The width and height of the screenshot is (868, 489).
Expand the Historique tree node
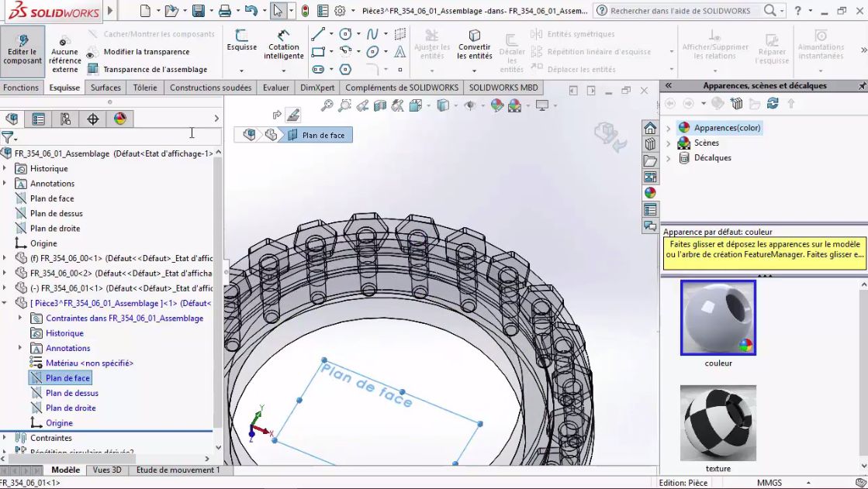[5, 168]
